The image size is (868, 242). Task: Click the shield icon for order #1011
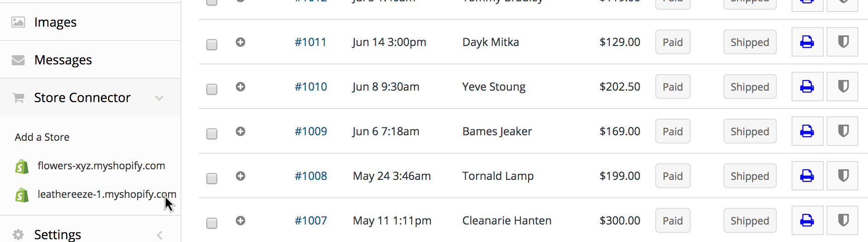point(843,42)
